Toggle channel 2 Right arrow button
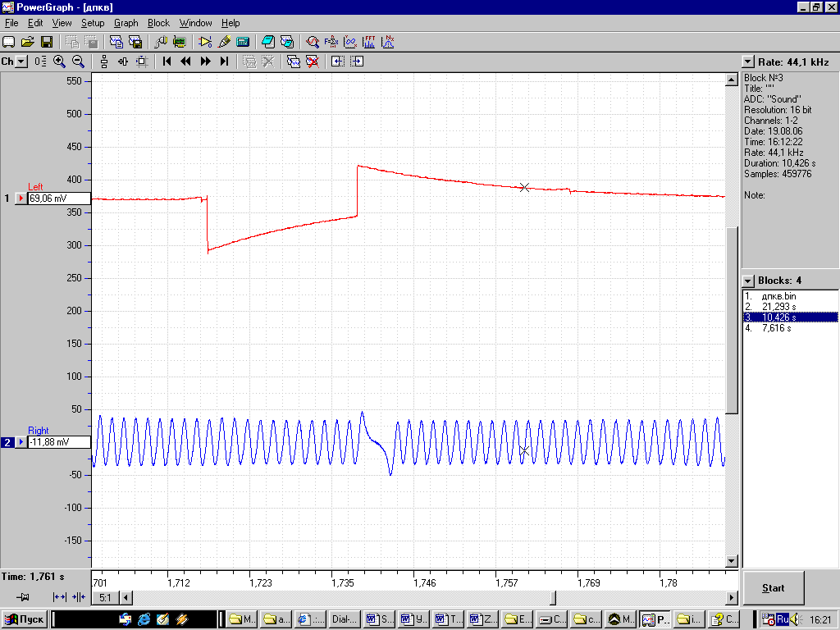The image size is (840, 630). click(x=21, y=442)
